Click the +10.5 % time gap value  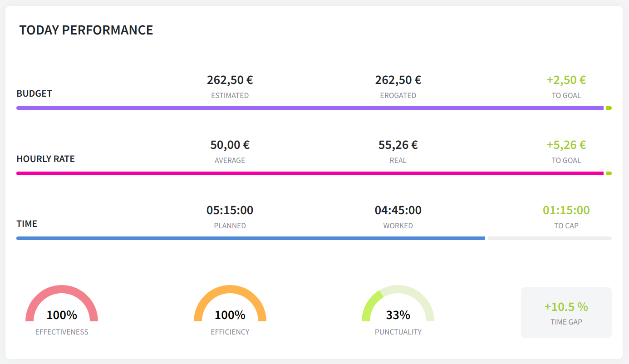pos(566,307)
